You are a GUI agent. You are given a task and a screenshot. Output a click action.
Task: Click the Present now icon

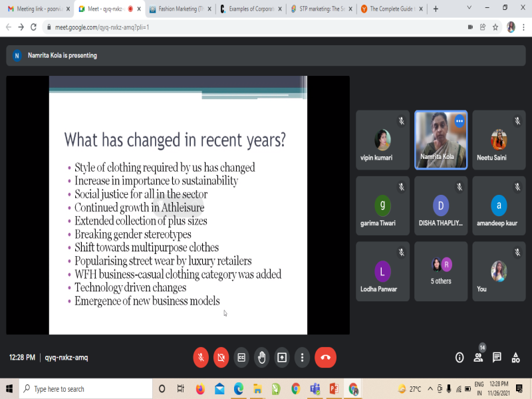282,357
